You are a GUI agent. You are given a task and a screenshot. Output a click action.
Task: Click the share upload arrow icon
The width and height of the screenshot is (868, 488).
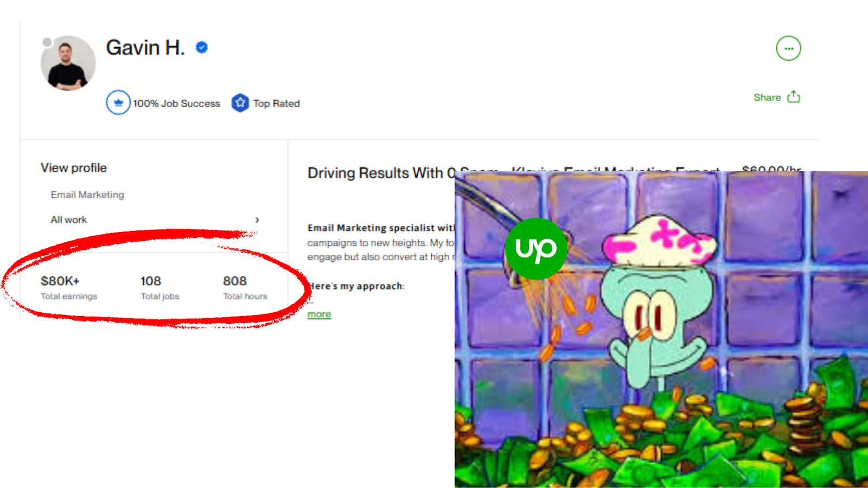794,97
